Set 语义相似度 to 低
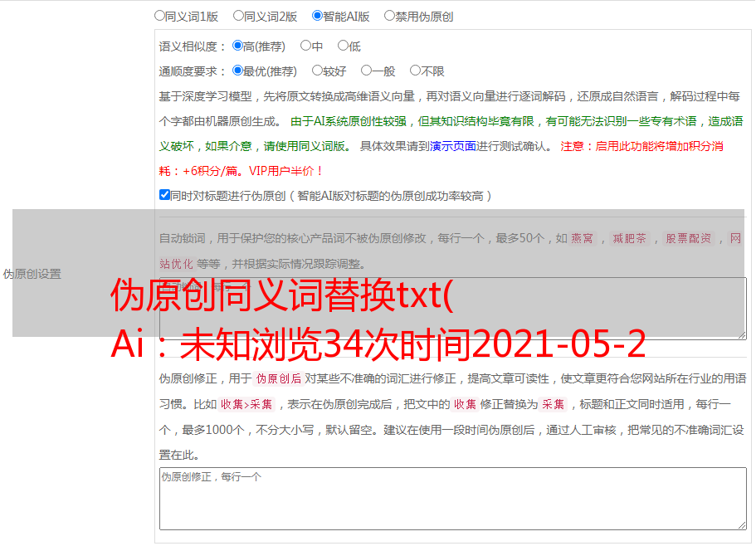This screenshot has width=756, height=546. pos(343,46)
